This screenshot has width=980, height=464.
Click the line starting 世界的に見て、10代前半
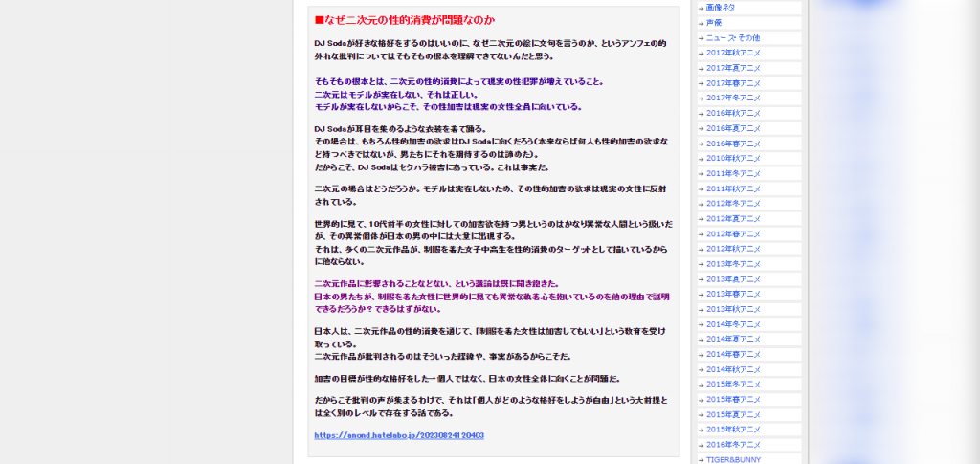coord(494,224)
